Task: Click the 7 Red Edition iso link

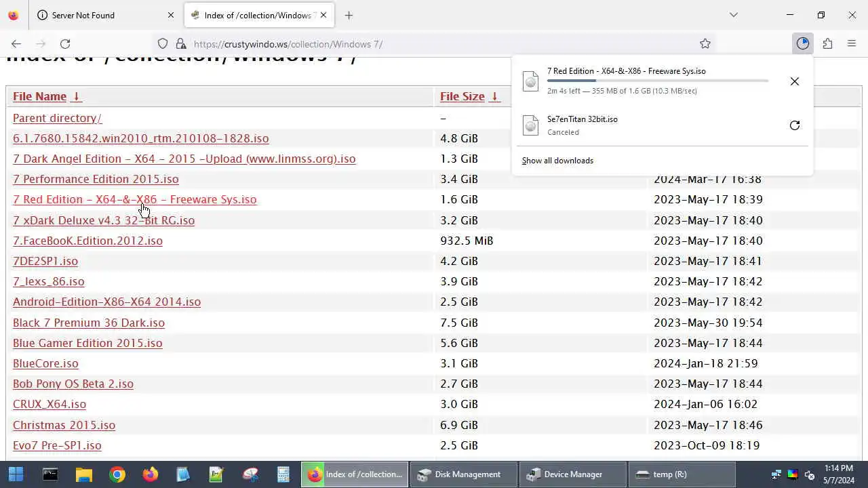Action: [x=135, y=199]
